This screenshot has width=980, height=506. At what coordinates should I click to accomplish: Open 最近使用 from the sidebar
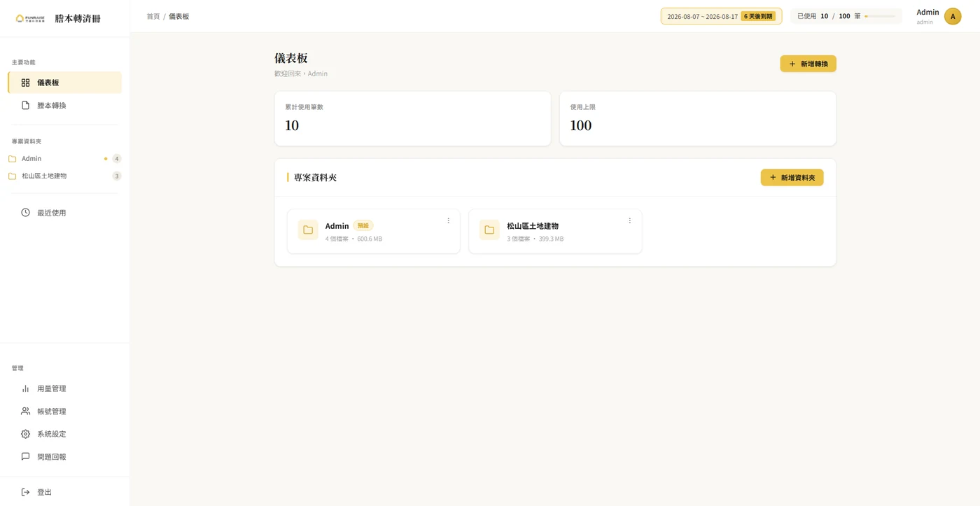tap(64, 213)
